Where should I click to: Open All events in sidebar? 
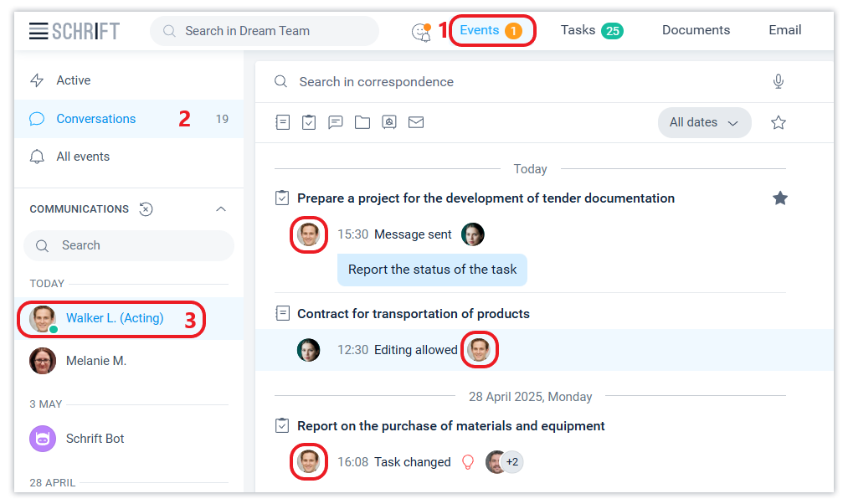tap(83, 157)
